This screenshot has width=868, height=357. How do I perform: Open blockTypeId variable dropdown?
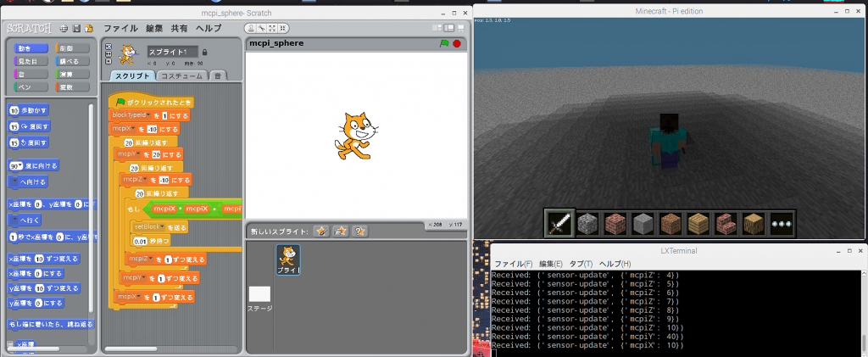pyautogui.click(x=147, y=115)
